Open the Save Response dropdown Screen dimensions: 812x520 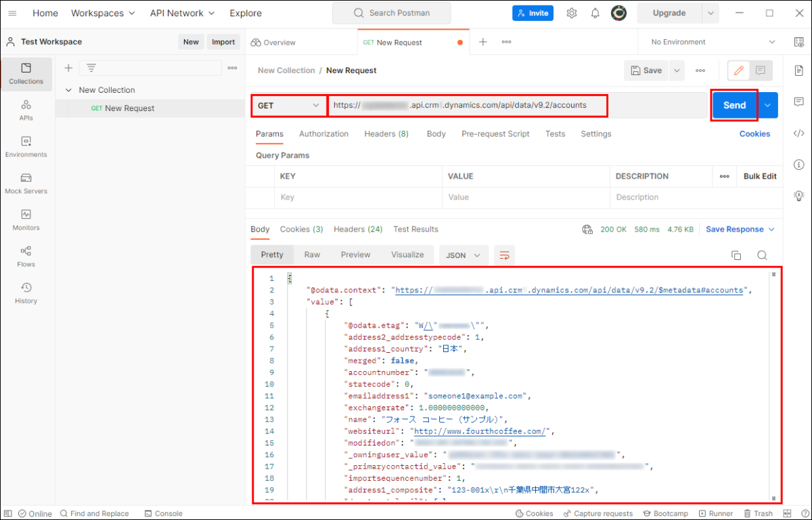[740, 230]
